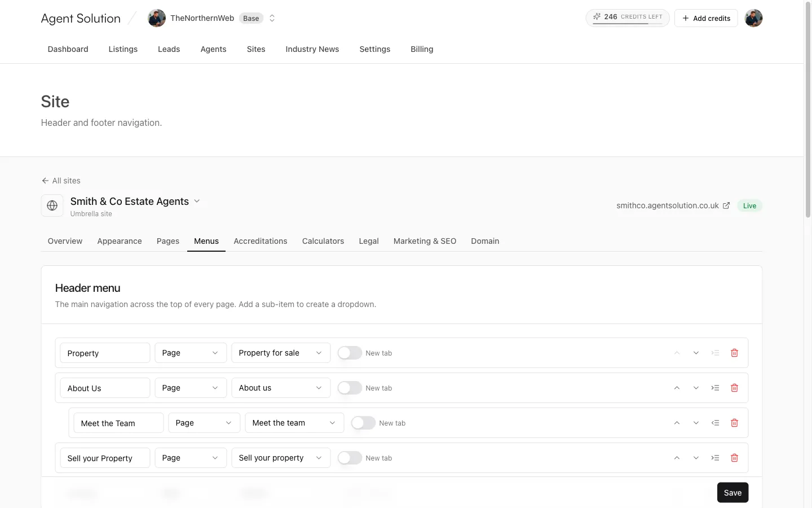Move Sell your Property item up
812x508 pixels.
[x=677, y=458]
